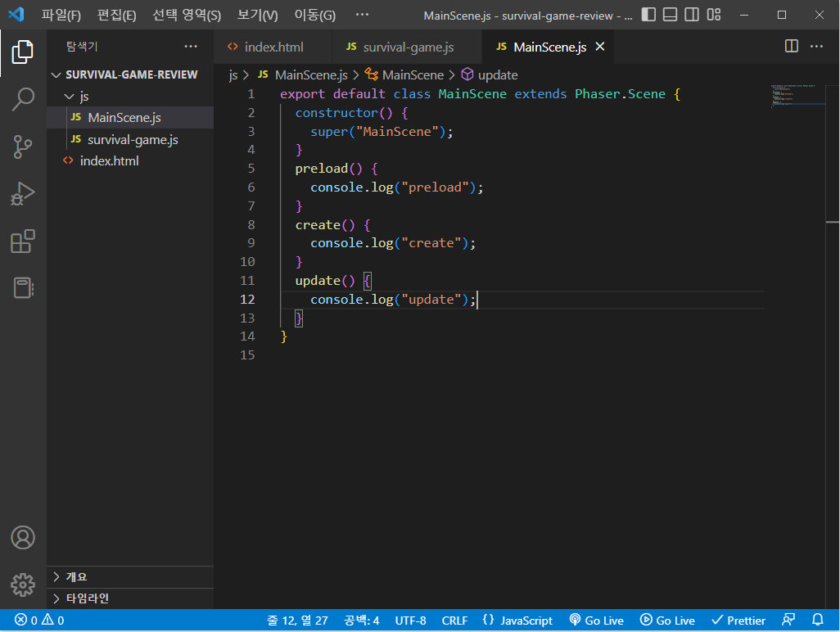840x632 pixels.
Task: Open the notebook icon in activity bar
Action: click(x=22, y=288)
